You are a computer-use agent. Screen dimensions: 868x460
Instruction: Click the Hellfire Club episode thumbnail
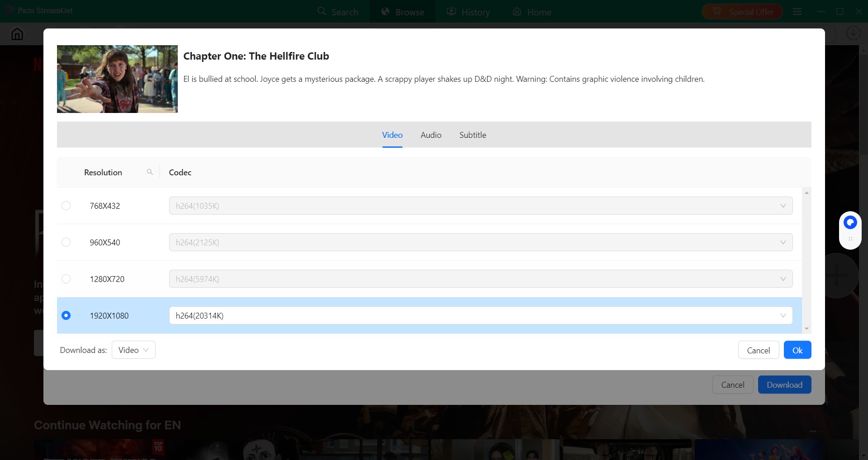tap(117, 79)
